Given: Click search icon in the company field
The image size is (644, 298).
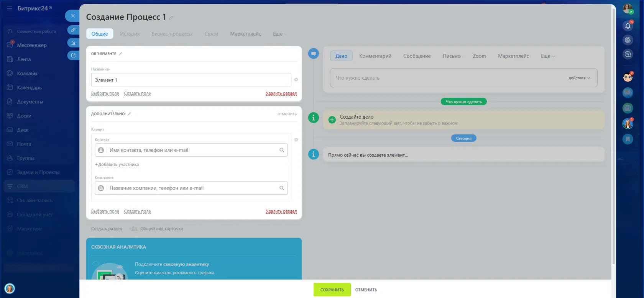Looking at the screenshot, I should [282, 188].
